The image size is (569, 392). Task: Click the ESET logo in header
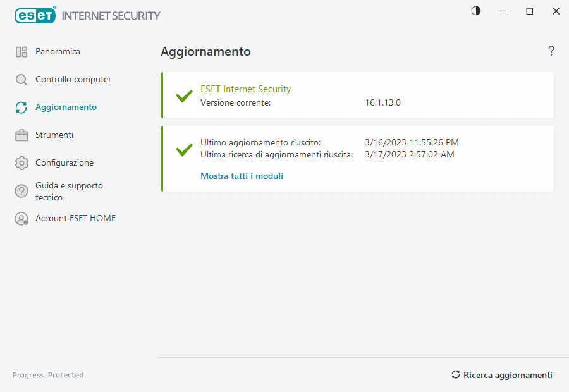pyautogui.click(x=35, y=15)
